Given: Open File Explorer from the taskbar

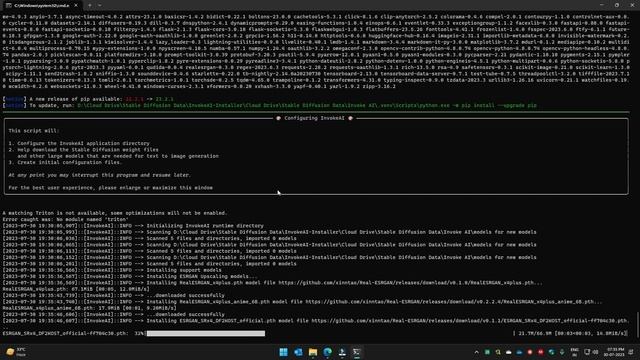Looking at the screenshot, I should click(x=313, y=352).
